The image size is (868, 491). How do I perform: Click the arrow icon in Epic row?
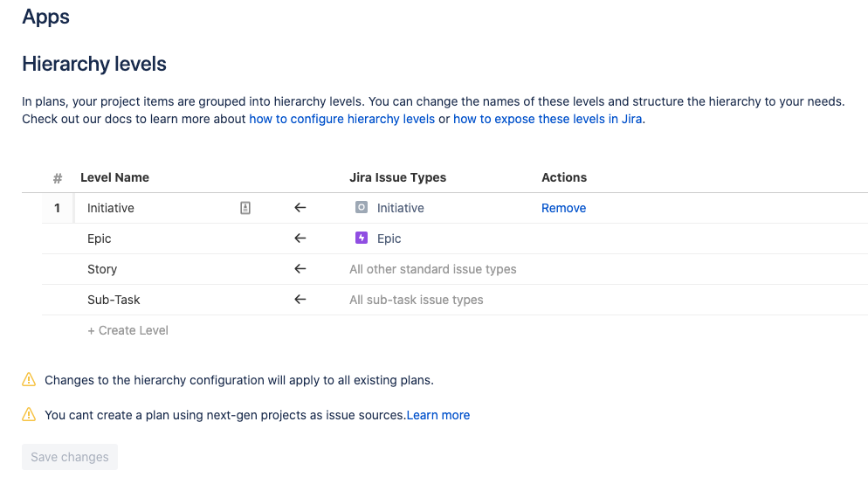(x=300, y=239)
